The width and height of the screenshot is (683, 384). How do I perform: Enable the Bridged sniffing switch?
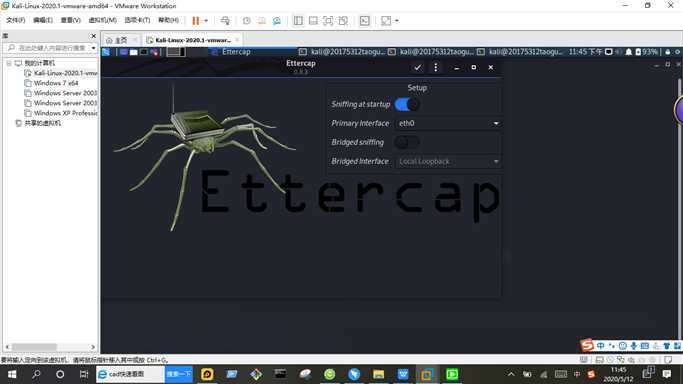click(x=407, y=142)
